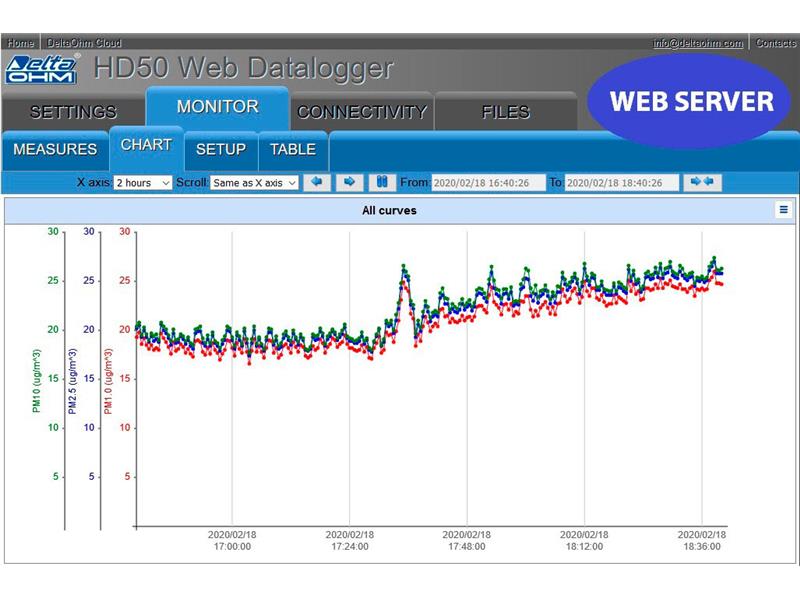Click the 17:24:00 x-axis time label
Image resolution: width=800 pixels, height=600 pixels.
[349, 546]
